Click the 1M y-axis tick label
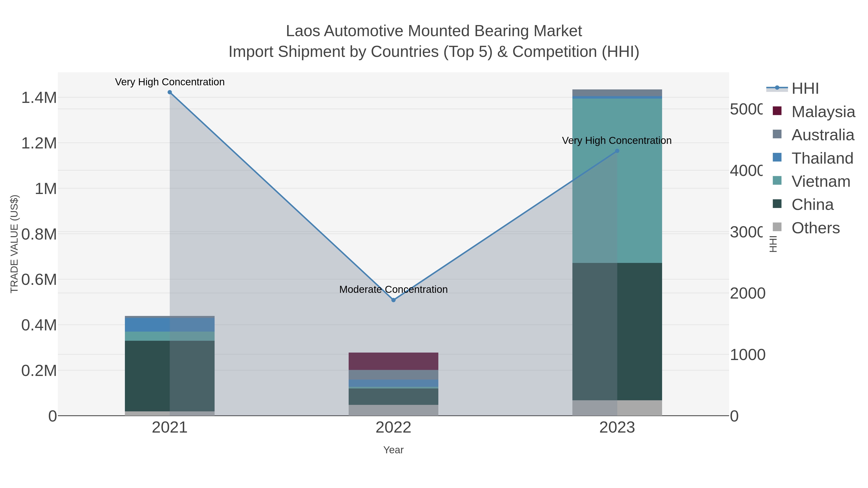Image resolution: width=868 pixels, height=488 pixels. (46, 189)
